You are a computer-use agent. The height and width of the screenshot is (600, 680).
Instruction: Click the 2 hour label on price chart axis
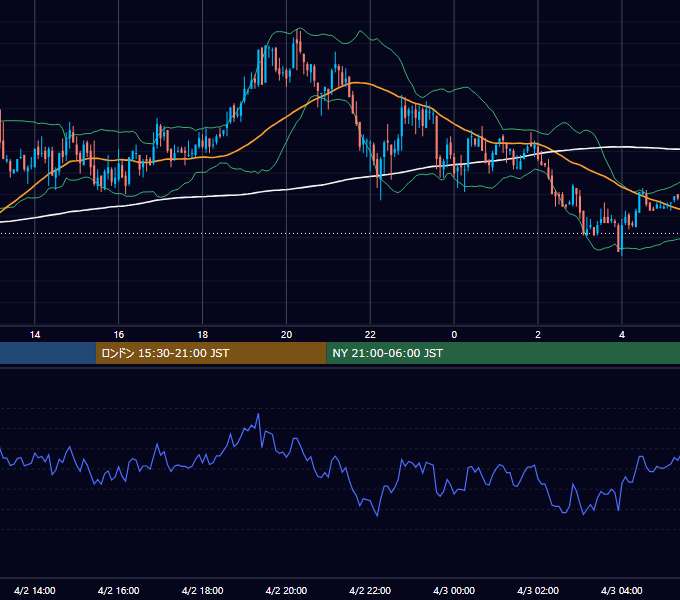click(x=538, y=335)
